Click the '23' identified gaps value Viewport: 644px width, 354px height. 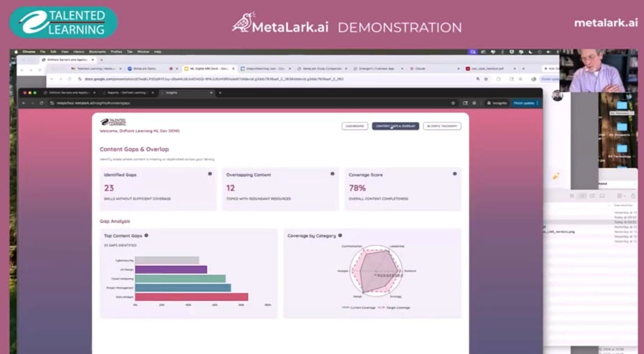click(x=109, y=188)
